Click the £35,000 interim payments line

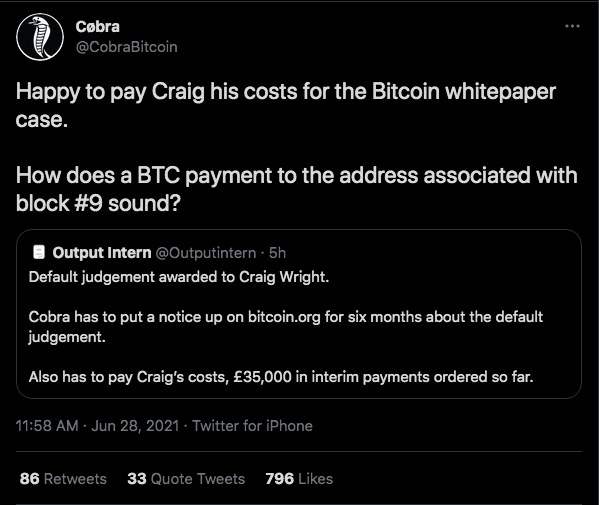[x=281, y=377]
